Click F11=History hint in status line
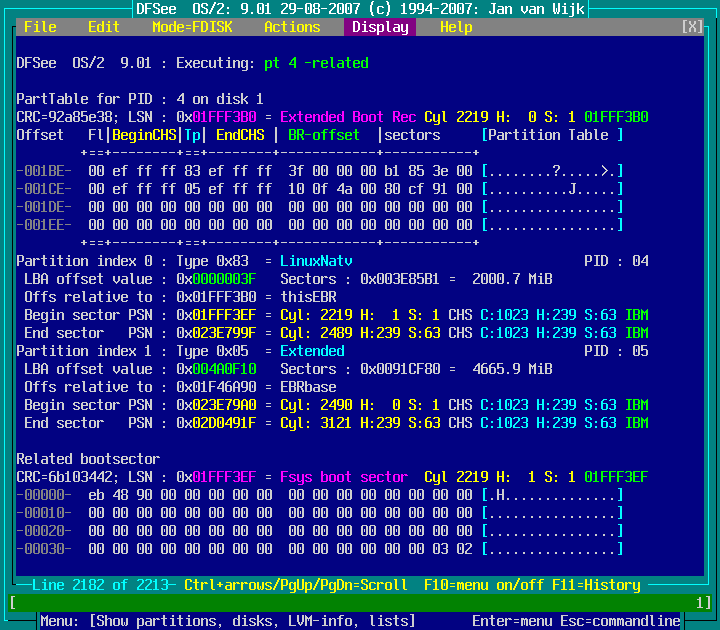Screen dimensions: 720x630 pos(596,585)
